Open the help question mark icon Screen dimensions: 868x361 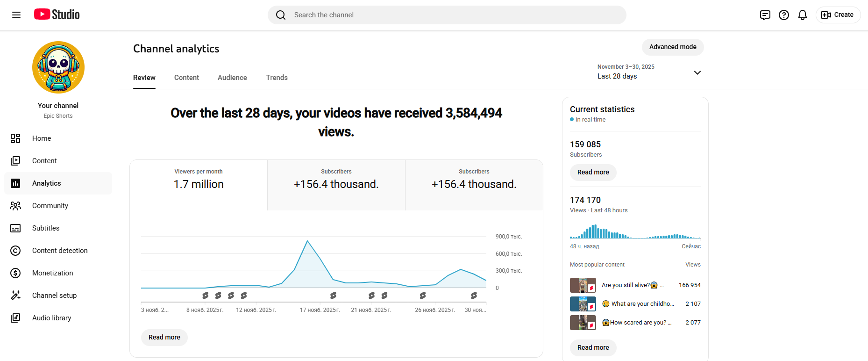pos(783,15)
